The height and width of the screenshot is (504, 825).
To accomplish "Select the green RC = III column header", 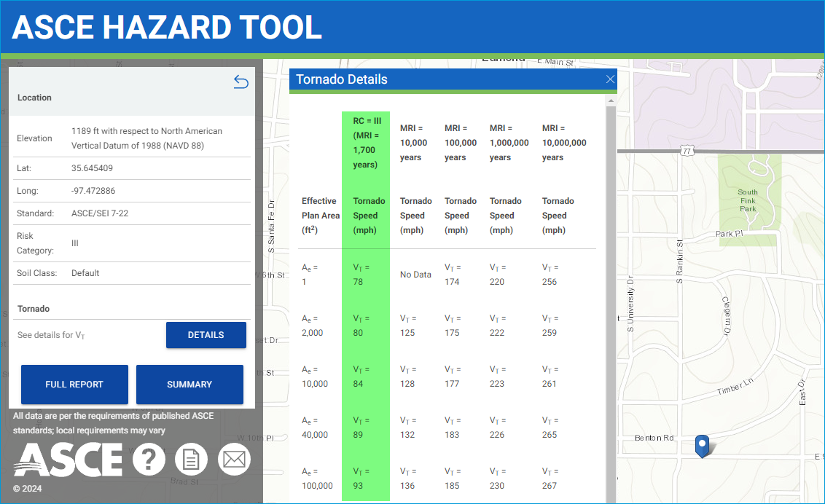I will [366, 143].
